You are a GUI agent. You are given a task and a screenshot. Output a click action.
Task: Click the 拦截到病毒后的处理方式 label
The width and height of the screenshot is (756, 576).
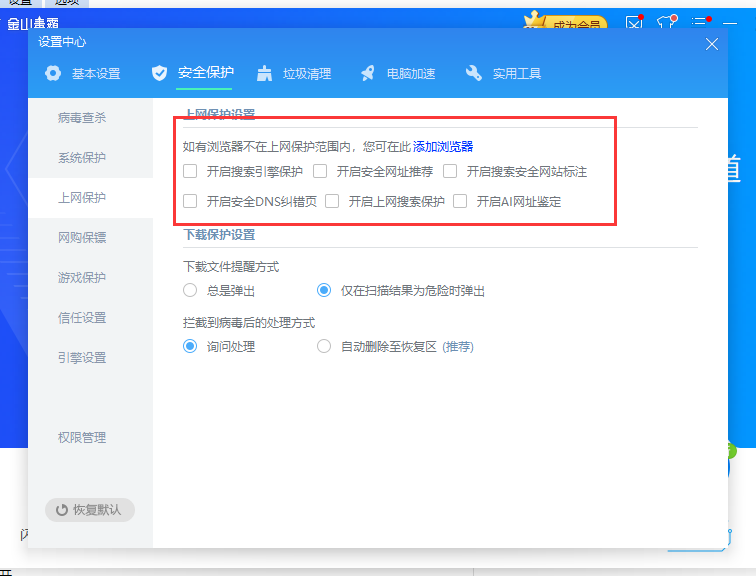click(249, 322)
